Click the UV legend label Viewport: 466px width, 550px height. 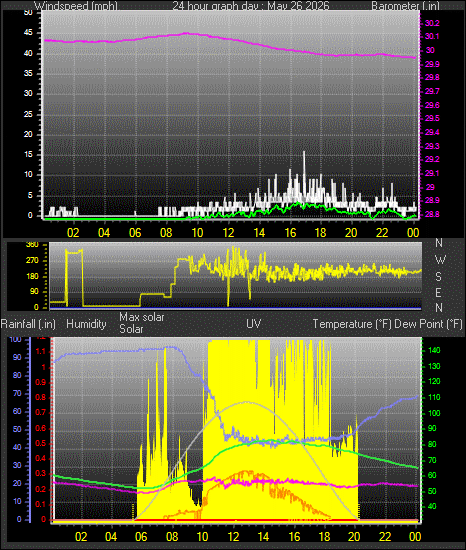pos(254,324)
